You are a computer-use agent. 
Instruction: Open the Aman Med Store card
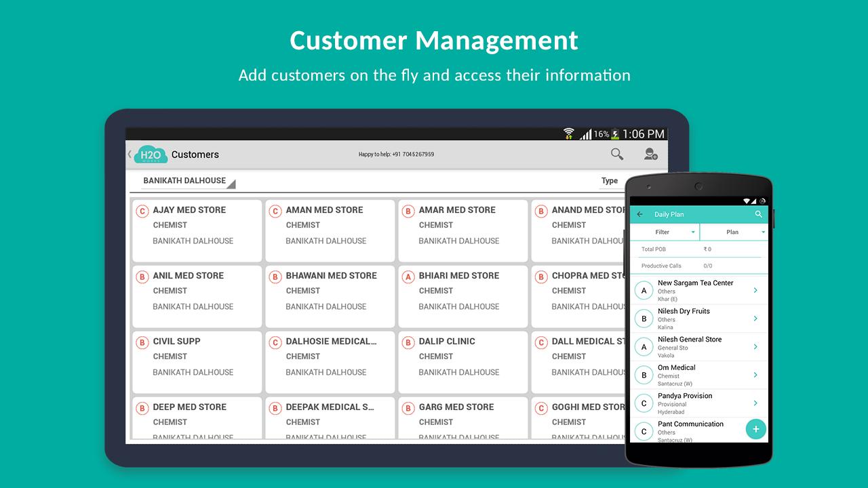pyautogui.click(x=330, y=230)
